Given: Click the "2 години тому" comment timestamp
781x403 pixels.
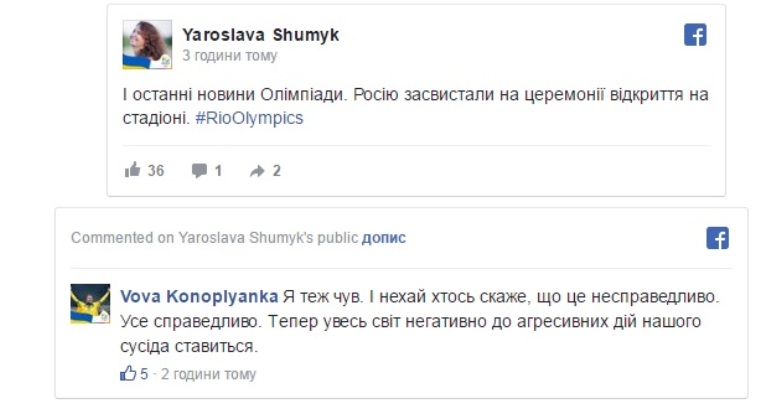Looking at the screenshot, I should click(208, 374).
